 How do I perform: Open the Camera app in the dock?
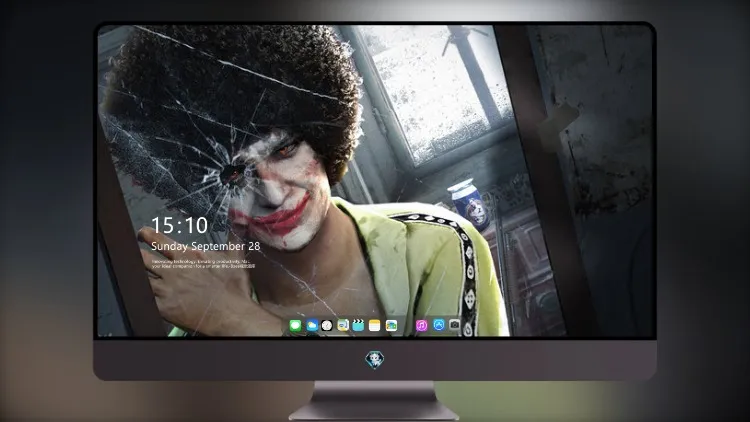click(454, 325)
